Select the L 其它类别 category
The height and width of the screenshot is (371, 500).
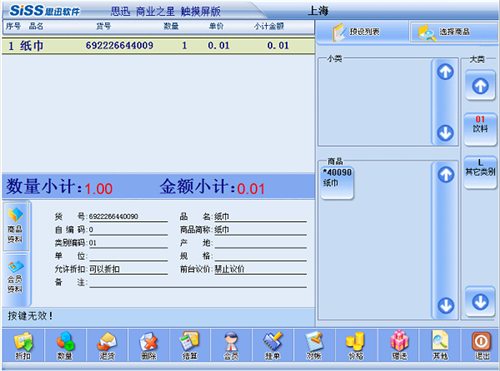(480, 172)
